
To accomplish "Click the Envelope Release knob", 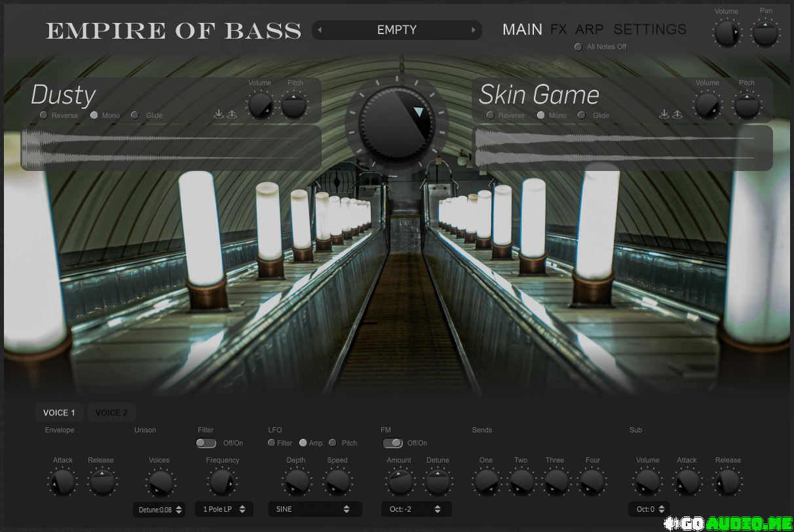I will click(102, 483).
